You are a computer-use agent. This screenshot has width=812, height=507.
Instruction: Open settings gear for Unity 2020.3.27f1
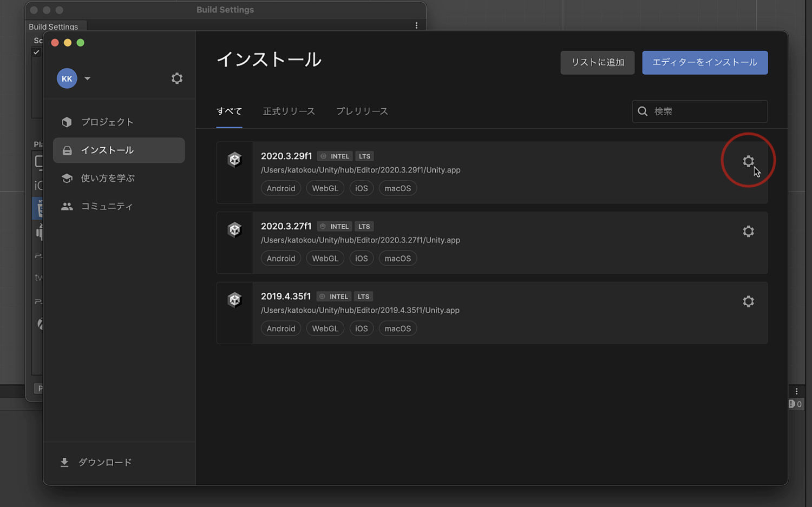pos(748,232)
